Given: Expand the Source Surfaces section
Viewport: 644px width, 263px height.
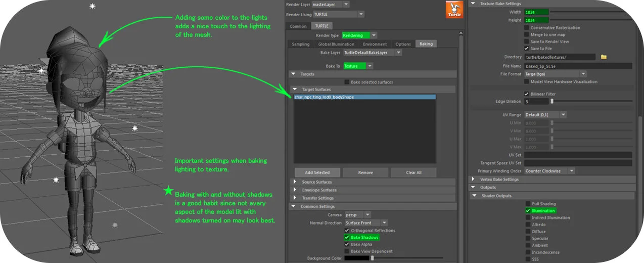Looking at the screenshot, I should point(295,182).
